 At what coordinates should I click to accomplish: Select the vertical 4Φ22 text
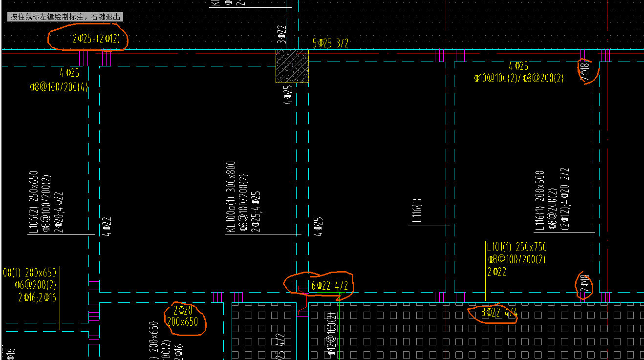(x=107, y=227)
